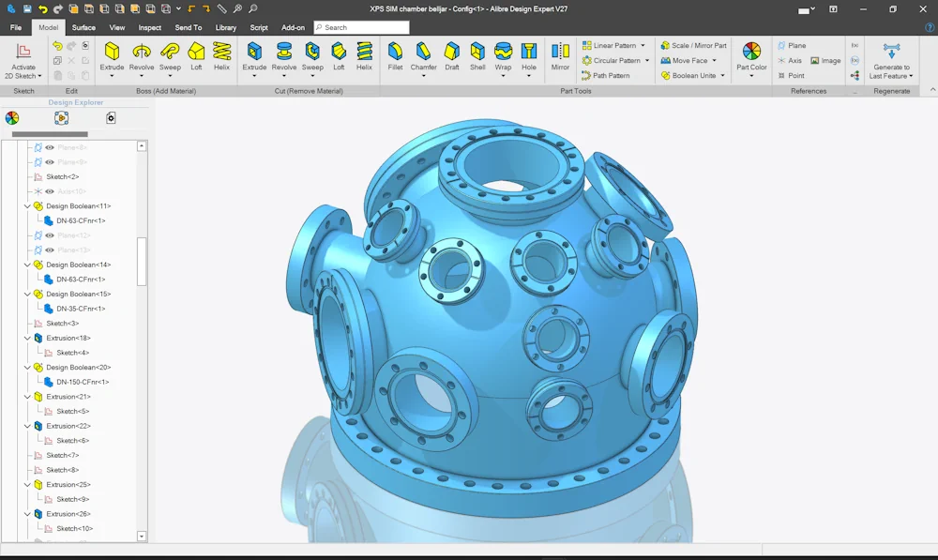Select the DN-150-CFnr<1> tree item
The width and height of the screenshot is (938, 560).
(x=83, y=382)
